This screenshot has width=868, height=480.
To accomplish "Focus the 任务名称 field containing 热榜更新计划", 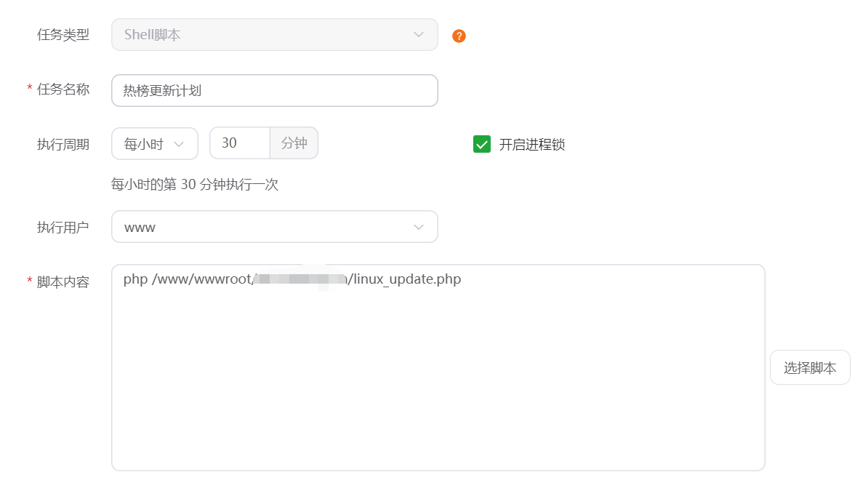I will [274, 91].
